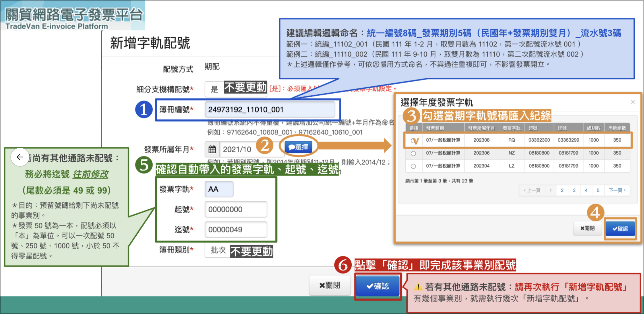Click the blue 選擇 button
644x314 pixels.
pos(298,147)
